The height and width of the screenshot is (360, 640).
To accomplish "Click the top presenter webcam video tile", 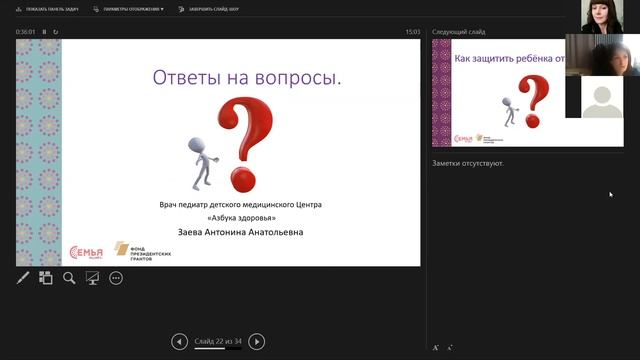I will click(x=602, y=17).
